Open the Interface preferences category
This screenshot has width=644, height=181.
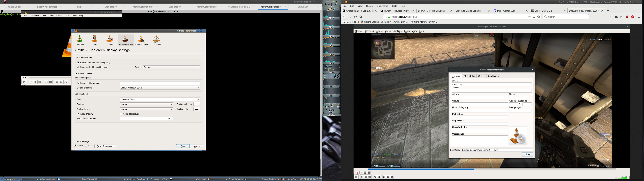pos(80,40)
